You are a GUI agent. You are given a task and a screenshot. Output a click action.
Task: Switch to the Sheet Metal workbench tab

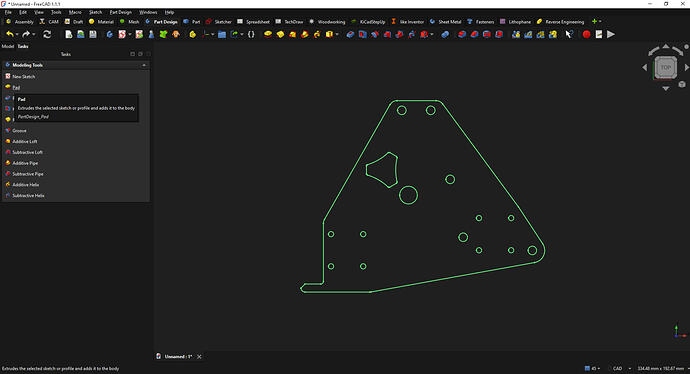pyautogui.click(x=445, y=22)
